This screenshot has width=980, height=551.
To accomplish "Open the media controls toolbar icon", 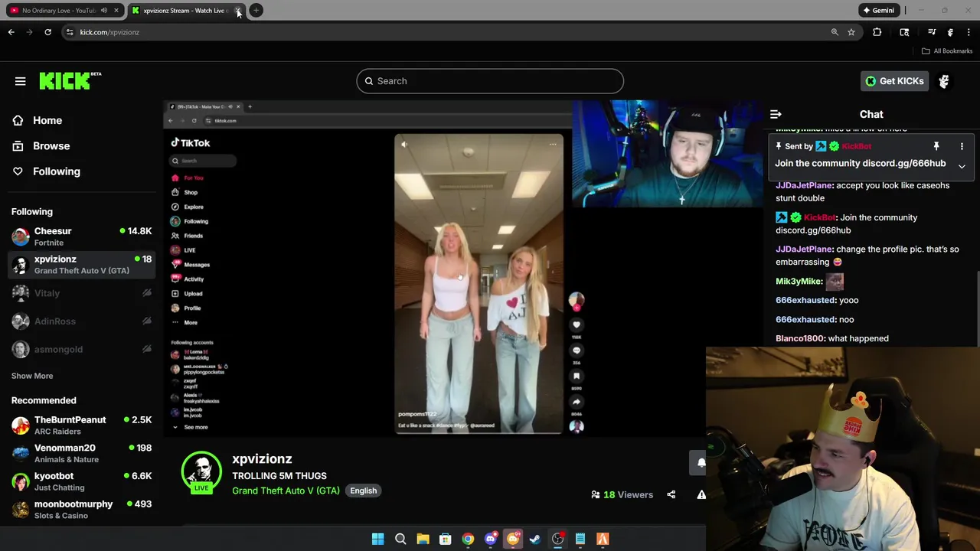I will [x=932, y=32].
